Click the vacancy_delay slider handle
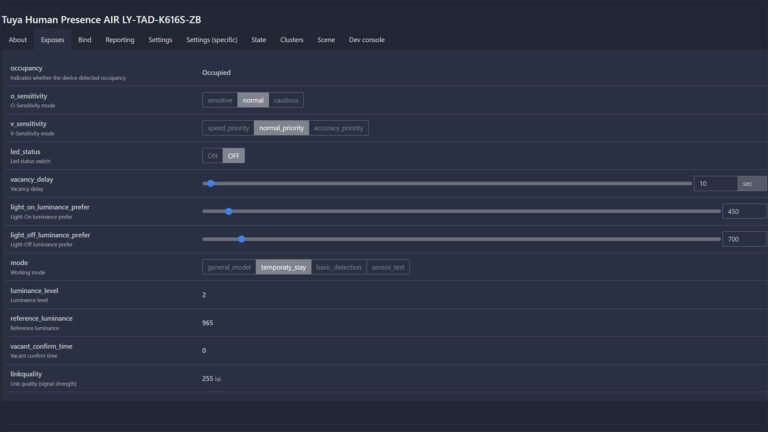 coord(210,184)
